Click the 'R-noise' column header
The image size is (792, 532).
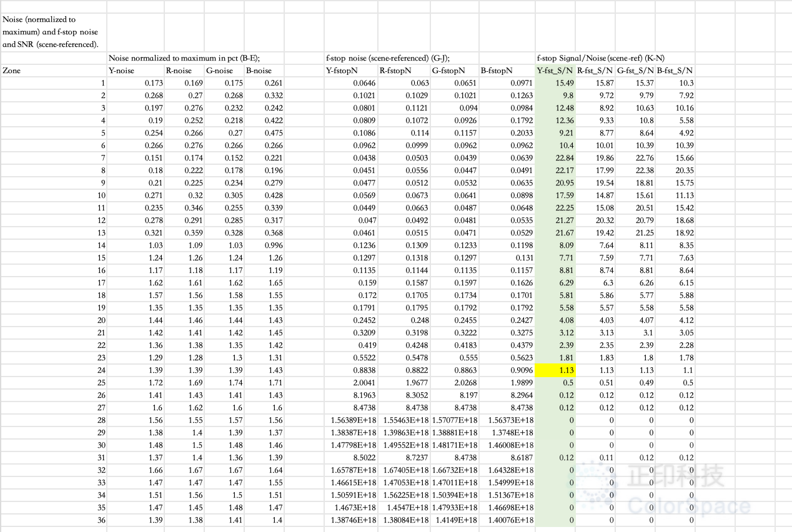click(184, 71)
